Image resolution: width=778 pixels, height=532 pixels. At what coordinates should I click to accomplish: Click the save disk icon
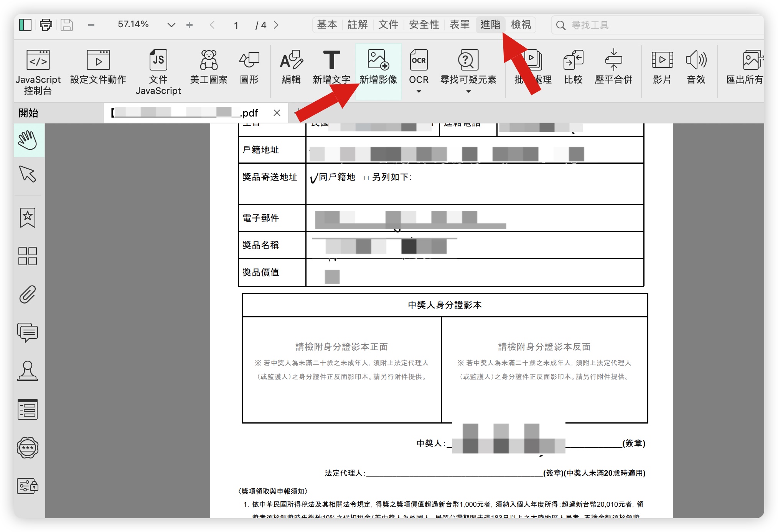[67, 25]
